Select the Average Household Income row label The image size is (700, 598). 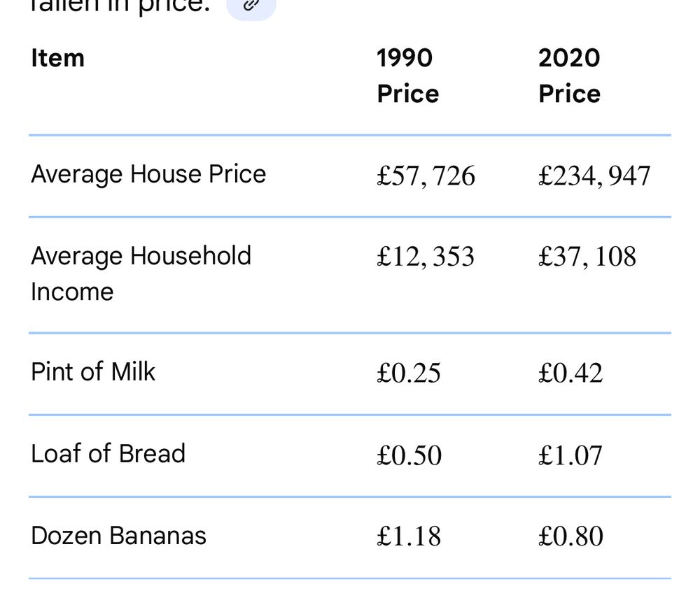(x=141, y=273)
